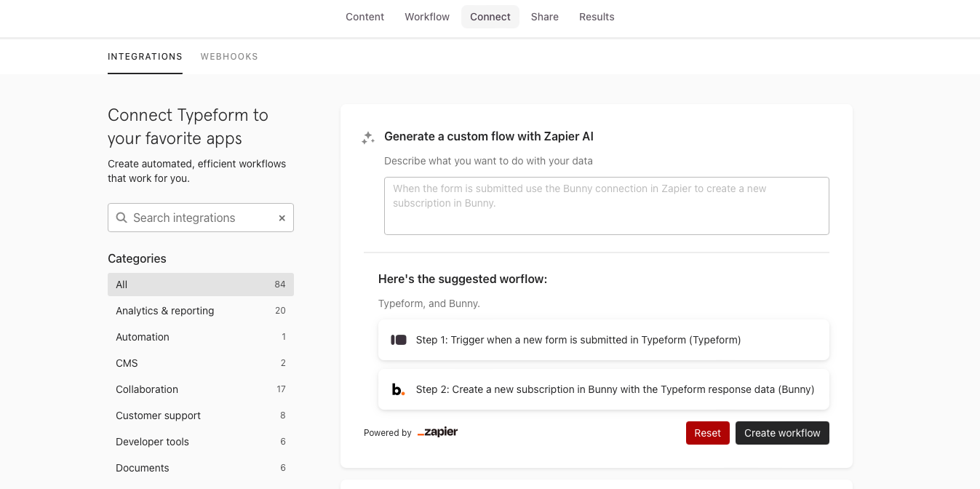The image size is (980, 489).
Task: Switch to the Results tab
Action: pyautogui.click(x=597, y=16)
